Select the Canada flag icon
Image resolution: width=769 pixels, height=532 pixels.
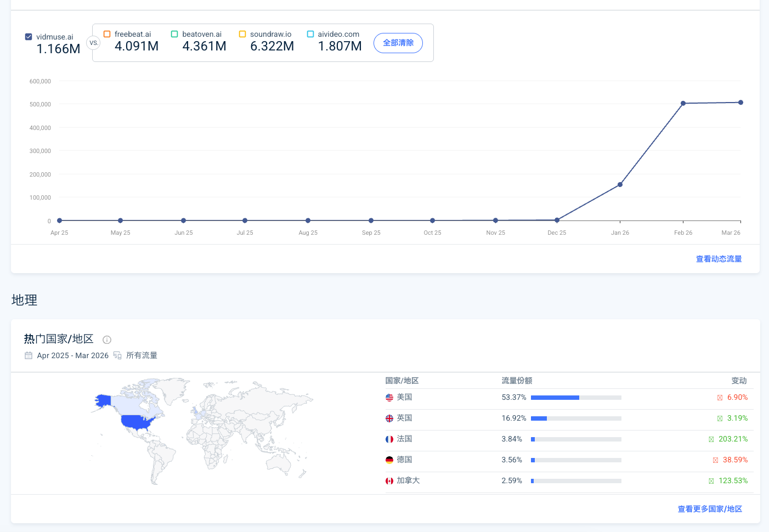389,481
